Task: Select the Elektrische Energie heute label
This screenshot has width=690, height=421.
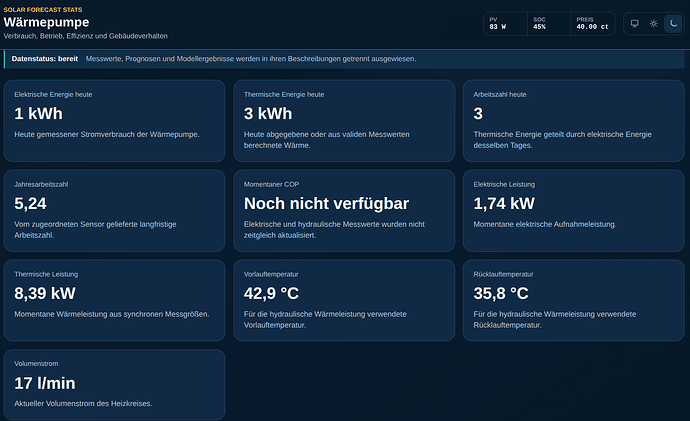Action: 53,94
